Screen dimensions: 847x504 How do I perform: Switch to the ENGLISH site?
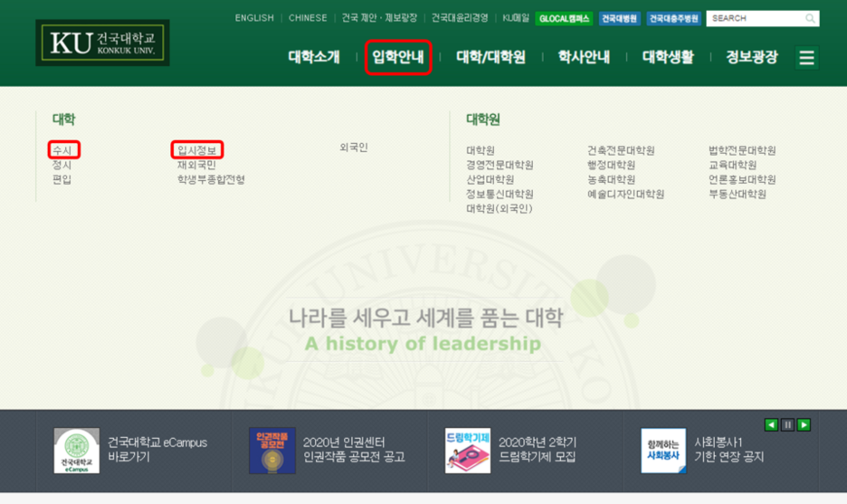point(254,18)
